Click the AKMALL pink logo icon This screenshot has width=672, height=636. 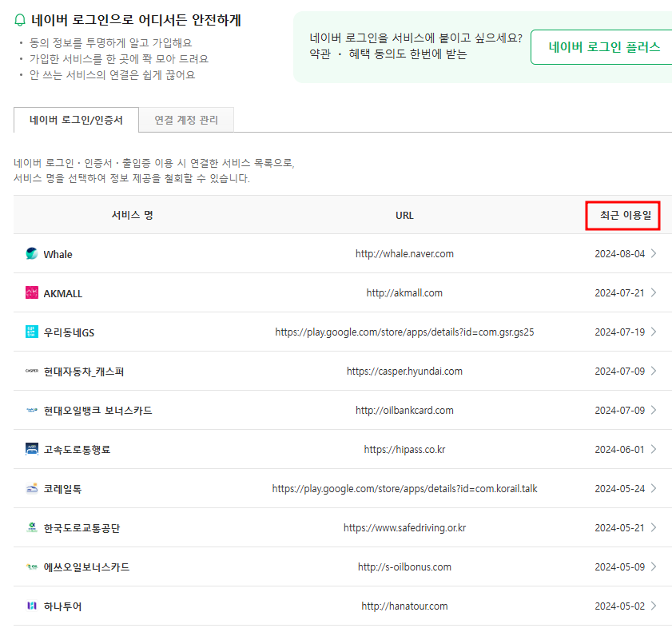click(32, 292)
